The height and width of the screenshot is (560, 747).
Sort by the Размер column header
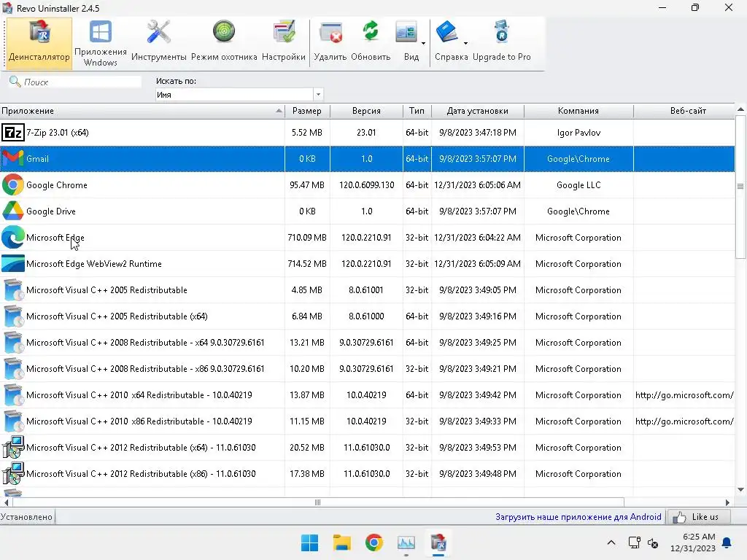(307, 111)
